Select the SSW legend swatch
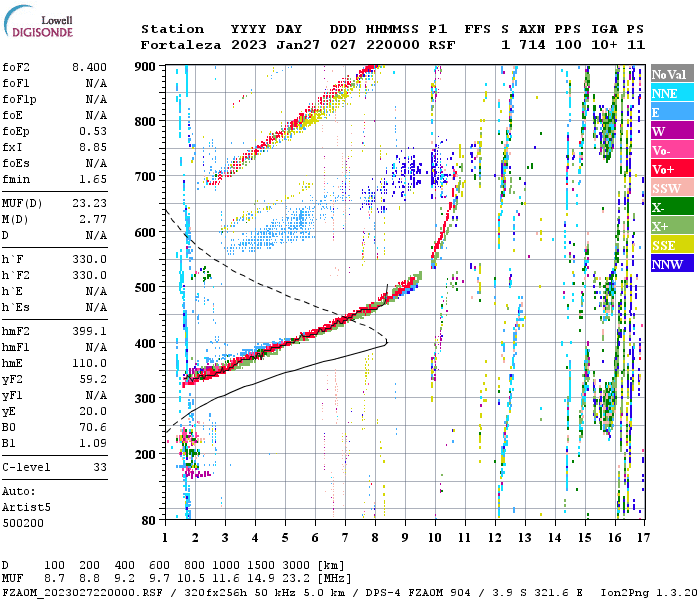The width and height of the screenshot is (700, 600). [672, 188]
